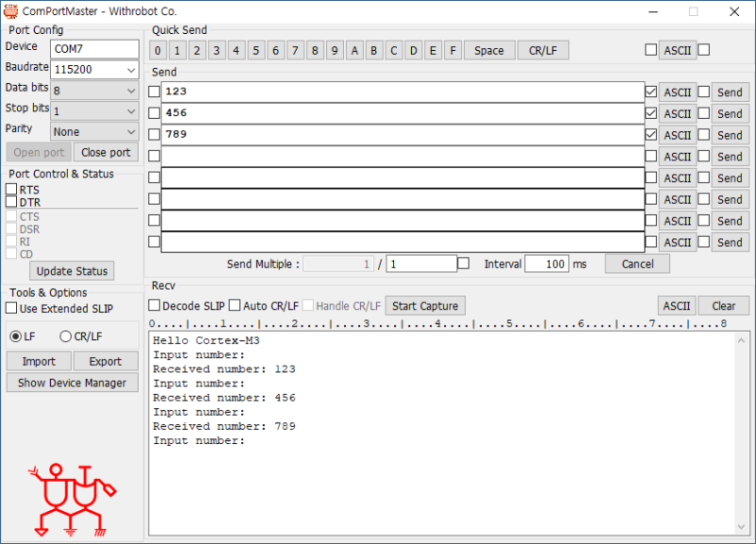This screenshot has width=756, height=544.
Task: Click the Cancel button
Action: pos(637,264)
